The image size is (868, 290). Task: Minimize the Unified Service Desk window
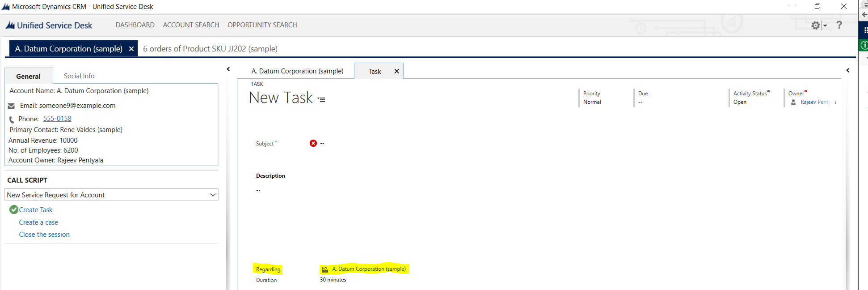point(792,6)
